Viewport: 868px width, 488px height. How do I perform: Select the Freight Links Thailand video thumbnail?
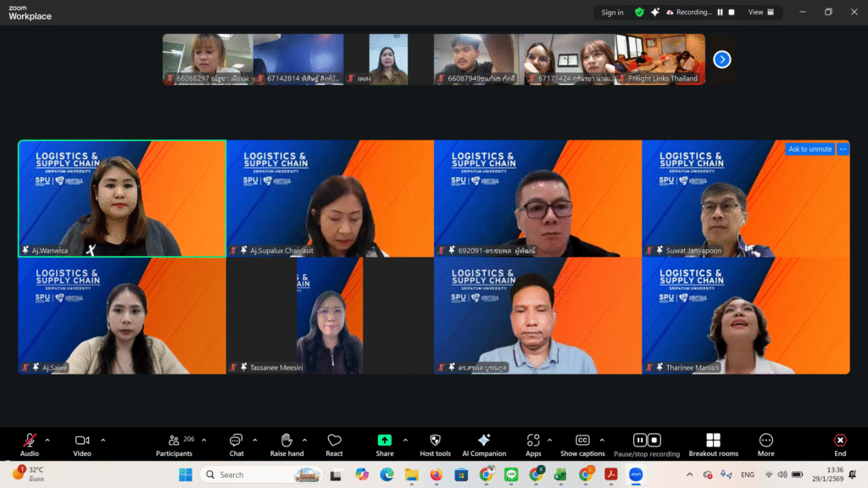[661, 59]
